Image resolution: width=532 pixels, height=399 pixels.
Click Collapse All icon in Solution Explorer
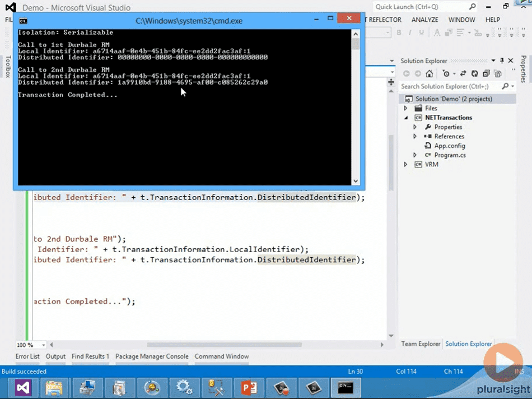pyautogui.click(x=486, y=73)
